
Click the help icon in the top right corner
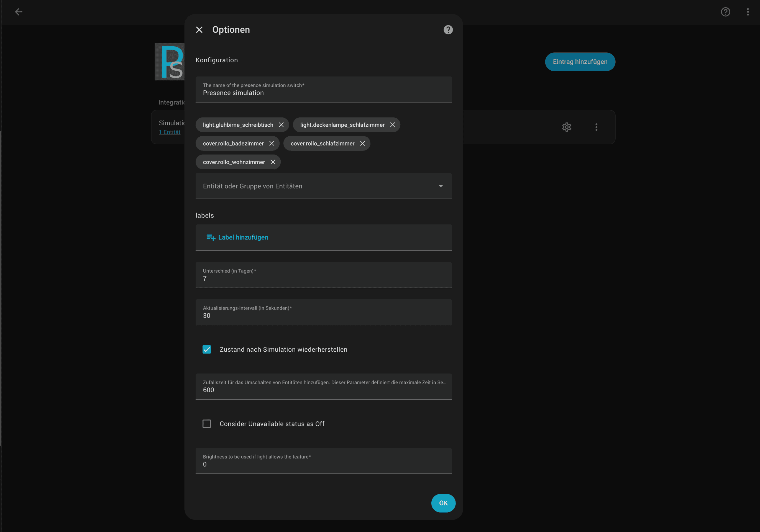(726, 12)
